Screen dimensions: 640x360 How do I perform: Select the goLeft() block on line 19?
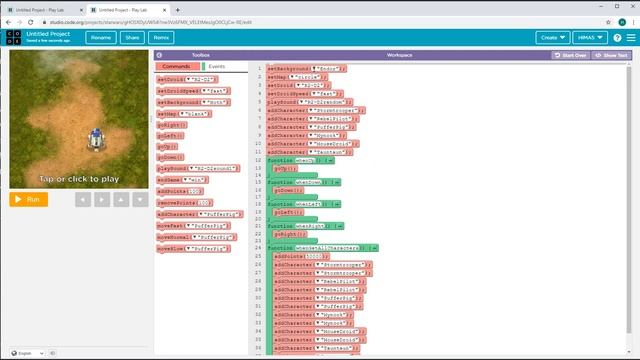pos(288,212)
